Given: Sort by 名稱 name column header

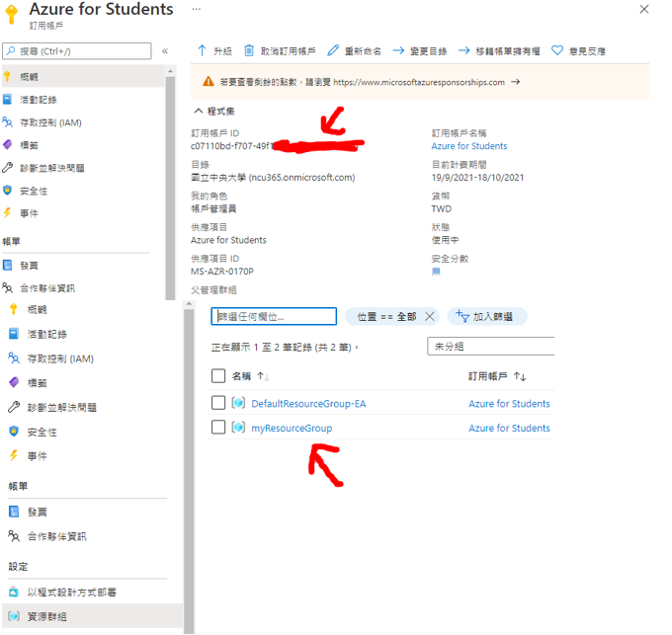Looking at the screenshot, I should 250,376.
